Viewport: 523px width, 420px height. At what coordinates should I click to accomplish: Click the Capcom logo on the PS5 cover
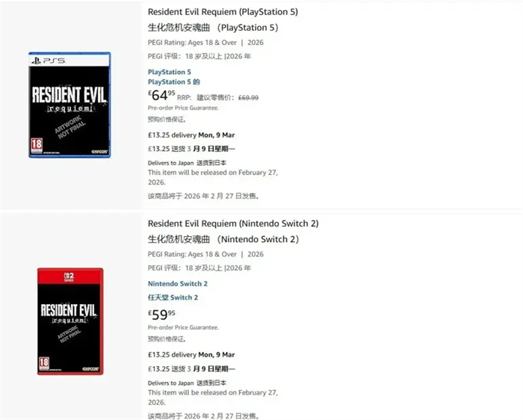pos(99,152)
